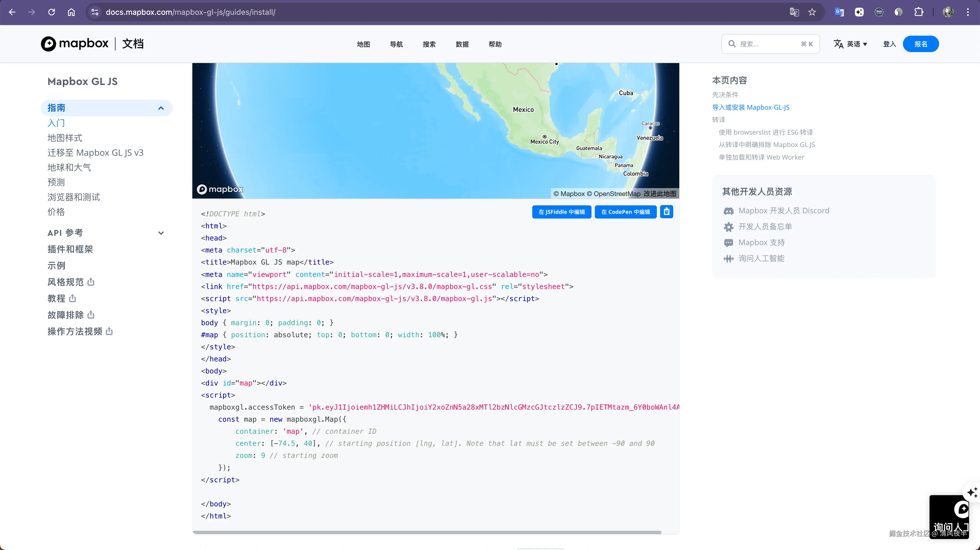Image resolution: width=980 pixels, height=550 pixels.
Task: Reload the page with refresh icon
Action: (x=51, y=12)
